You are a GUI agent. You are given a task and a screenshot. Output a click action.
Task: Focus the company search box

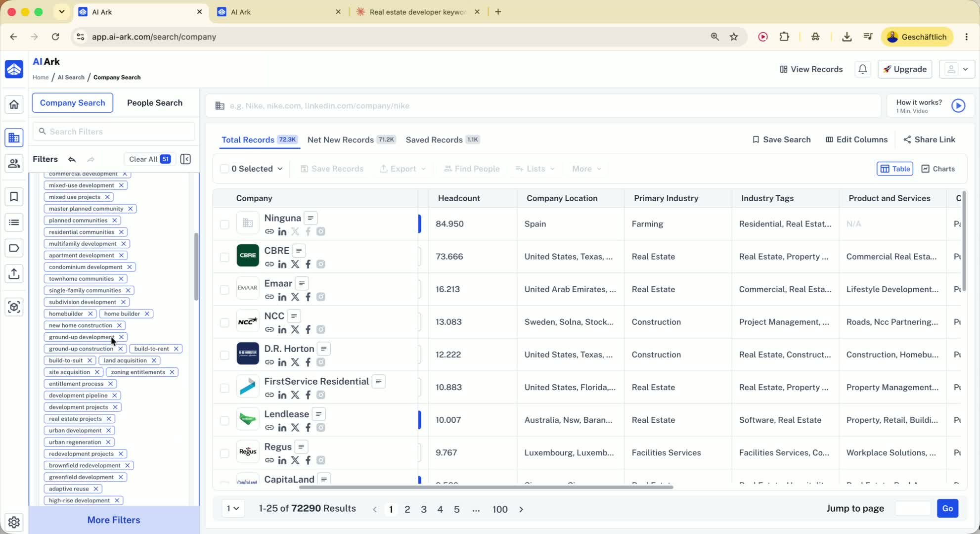[x=543, y=106]
